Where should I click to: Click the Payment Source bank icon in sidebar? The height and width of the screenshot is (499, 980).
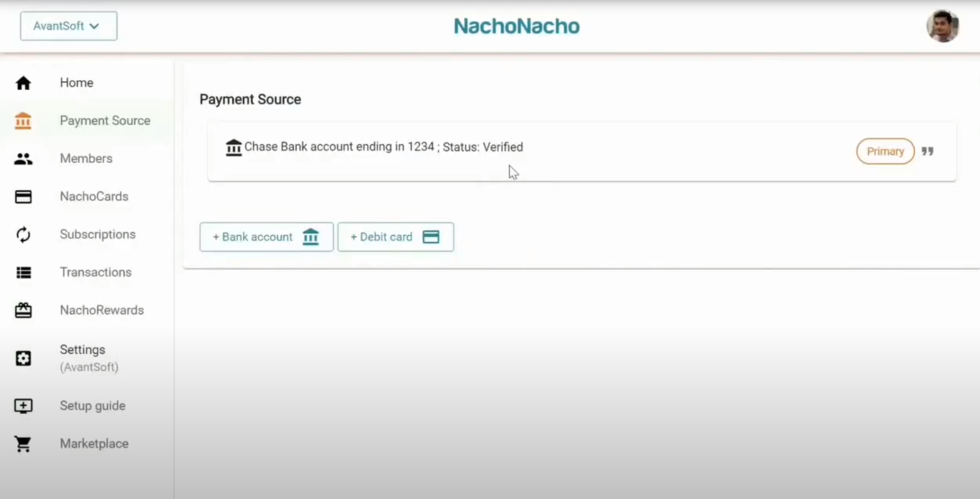pos(23,121)
